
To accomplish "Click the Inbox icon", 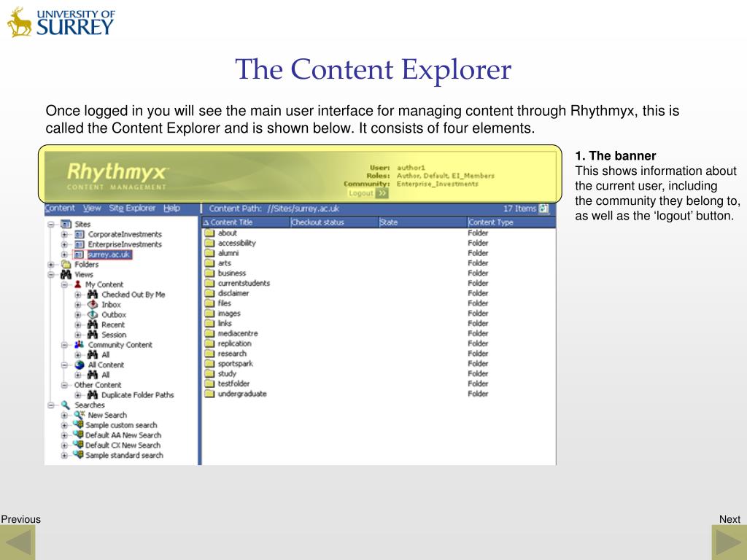I will 93,305.
